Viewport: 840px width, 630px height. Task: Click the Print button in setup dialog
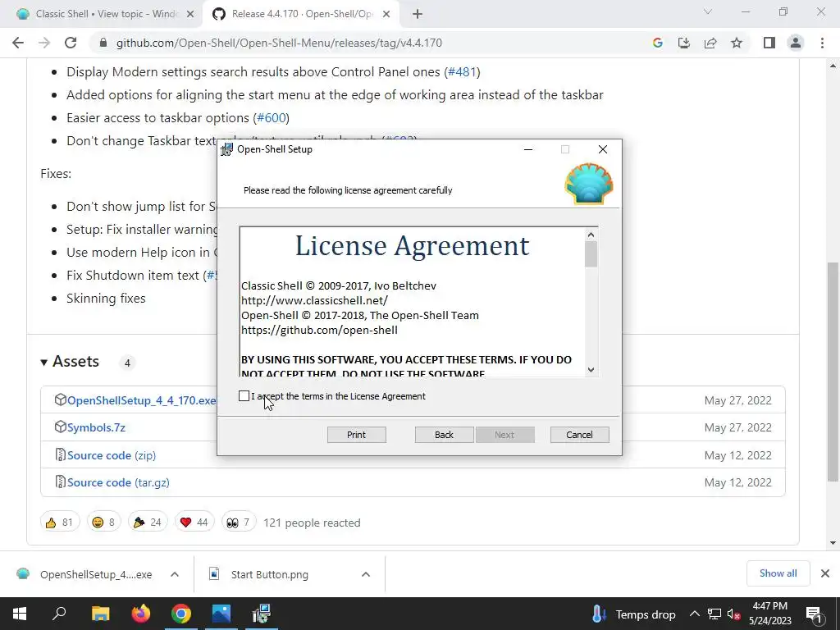coord(356,435)
